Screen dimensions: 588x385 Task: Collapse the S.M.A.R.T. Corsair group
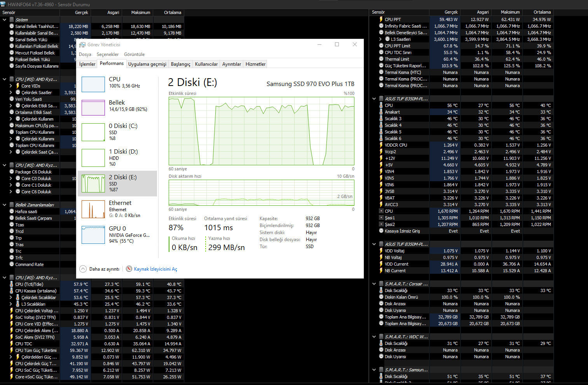pos(374,283)
